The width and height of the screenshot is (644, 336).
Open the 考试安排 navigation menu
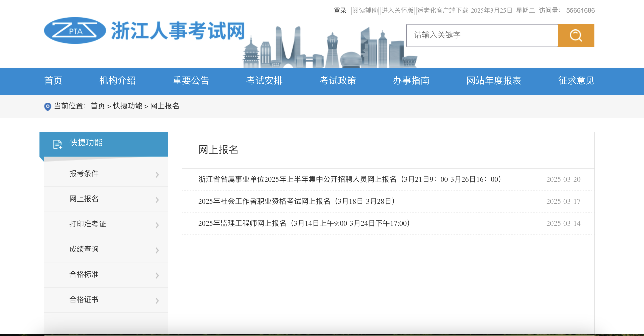(x=264, y=81)
